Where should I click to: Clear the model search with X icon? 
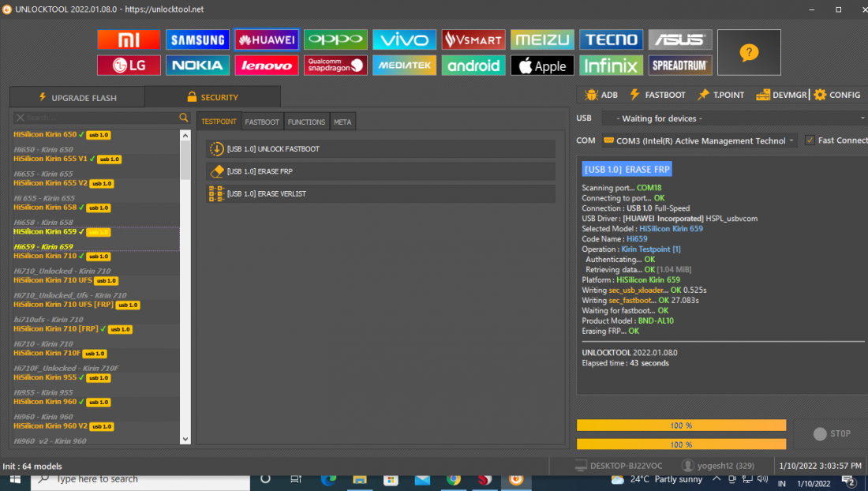point(21,118)
